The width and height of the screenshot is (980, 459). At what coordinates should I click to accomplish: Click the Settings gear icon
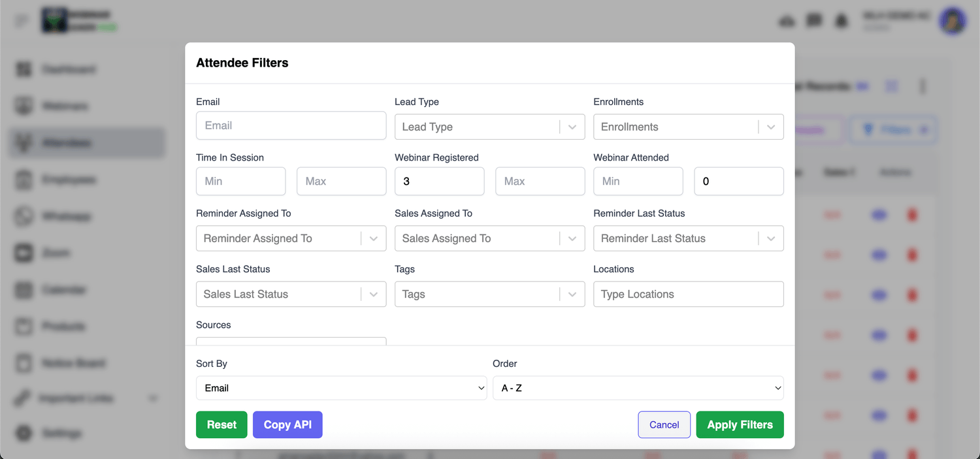(x=24, y=433)
